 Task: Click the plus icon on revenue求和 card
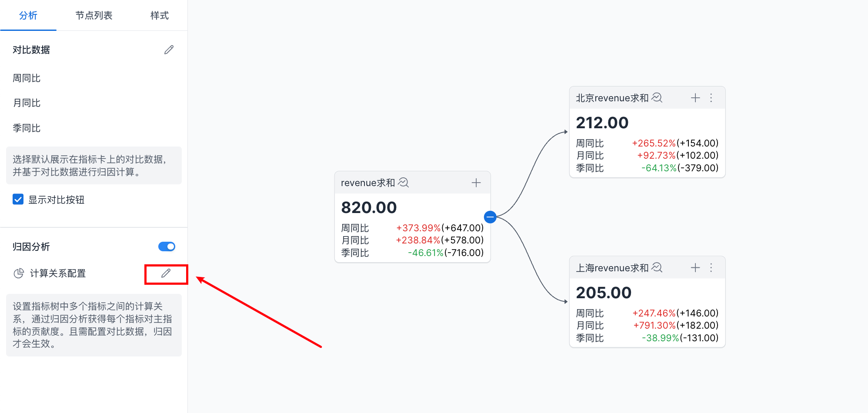(x=476, y=183)
